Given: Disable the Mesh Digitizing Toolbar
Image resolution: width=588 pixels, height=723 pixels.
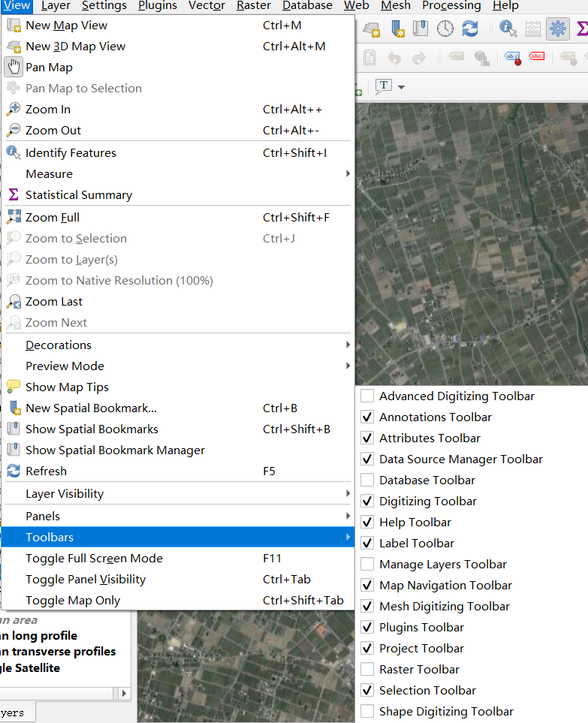Looking at the screenshot, I should (367, 607).
